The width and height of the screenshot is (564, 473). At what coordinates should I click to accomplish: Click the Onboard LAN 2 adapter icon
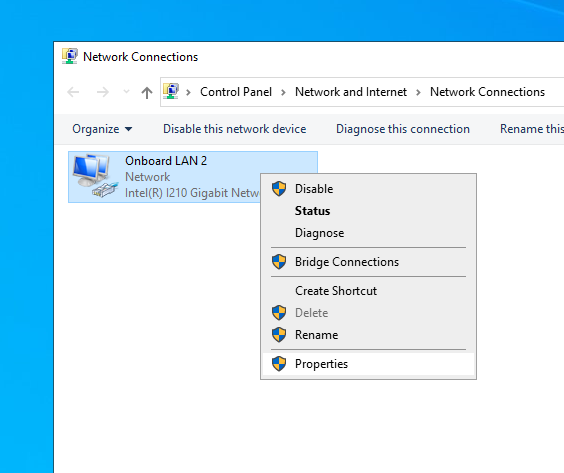(x=95, y=176)
